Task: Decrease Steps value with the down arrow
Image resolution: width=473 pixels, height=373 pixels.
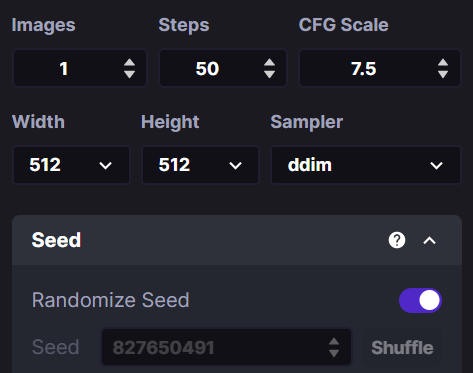Action: [269, 74]
